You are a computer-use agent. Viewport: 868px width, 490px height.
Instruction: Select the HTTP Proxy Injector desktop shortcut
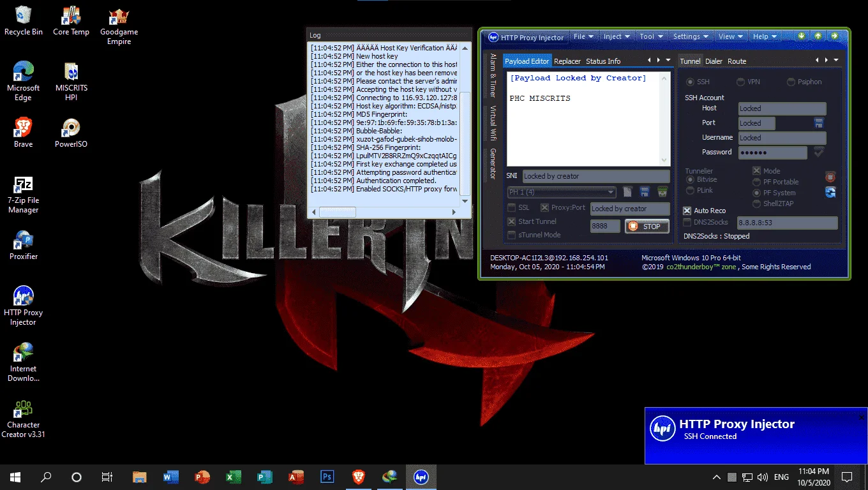point(24,306)
